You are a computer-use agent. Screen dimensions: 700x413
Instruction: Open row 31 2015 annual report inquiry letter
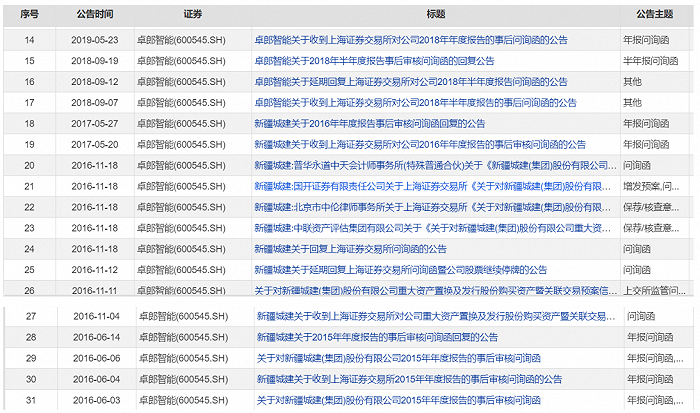click(x=399, y=400)
